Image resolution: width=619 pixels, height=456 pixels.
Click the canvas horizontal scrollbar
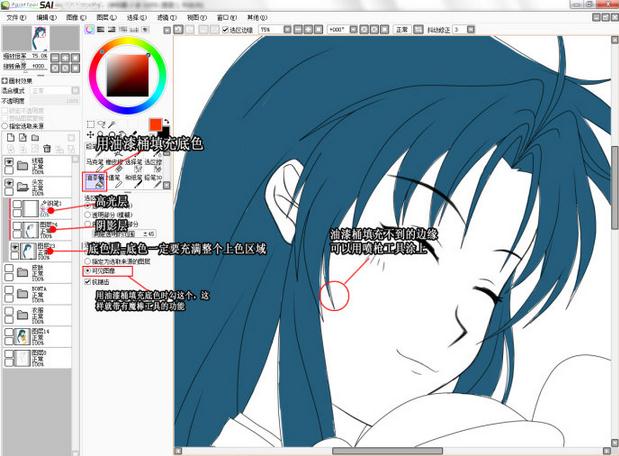pos(387,451)
